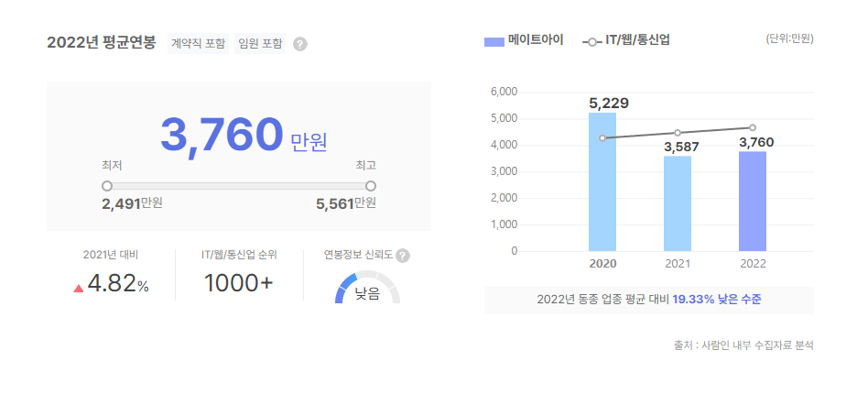Click the 19.33% 낮은 수준 text
Image resolution: width=868 pixels, height=394 pixels.
(x=717, y=300)
